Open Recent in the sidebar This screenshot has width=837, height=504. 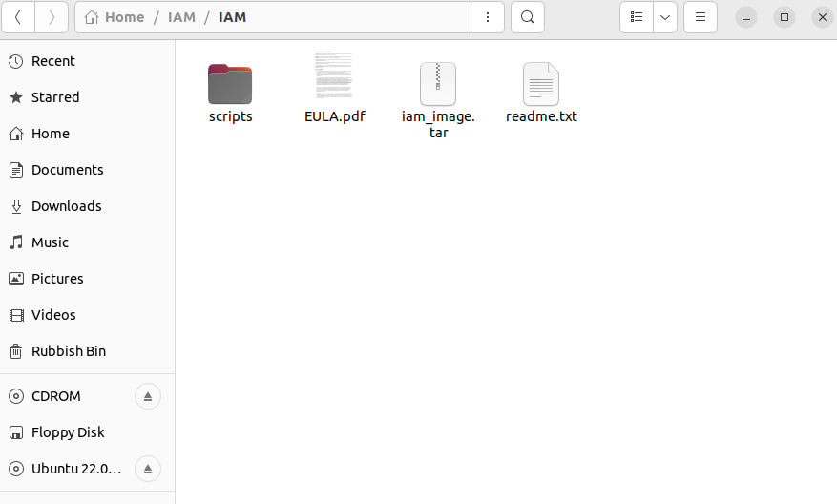tap(53, 61)
